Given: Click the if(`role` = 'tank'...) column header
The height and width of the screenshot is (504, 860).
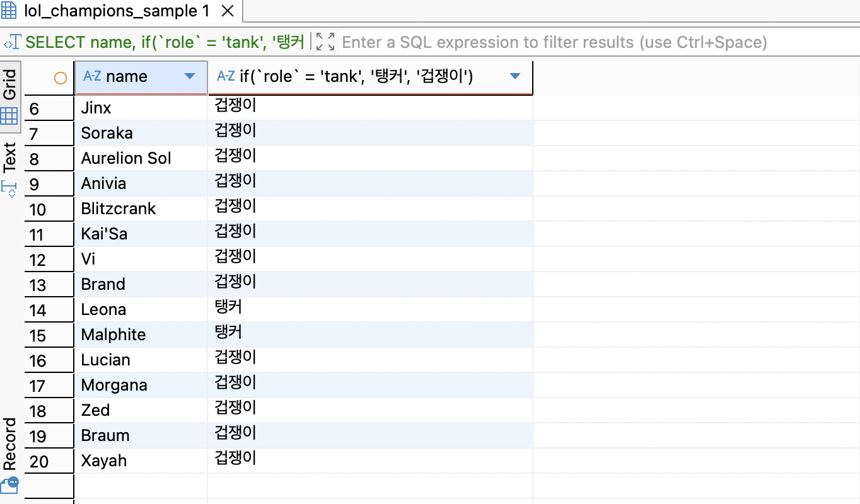Looking at the screenshot, I should (x=370, y=77).
